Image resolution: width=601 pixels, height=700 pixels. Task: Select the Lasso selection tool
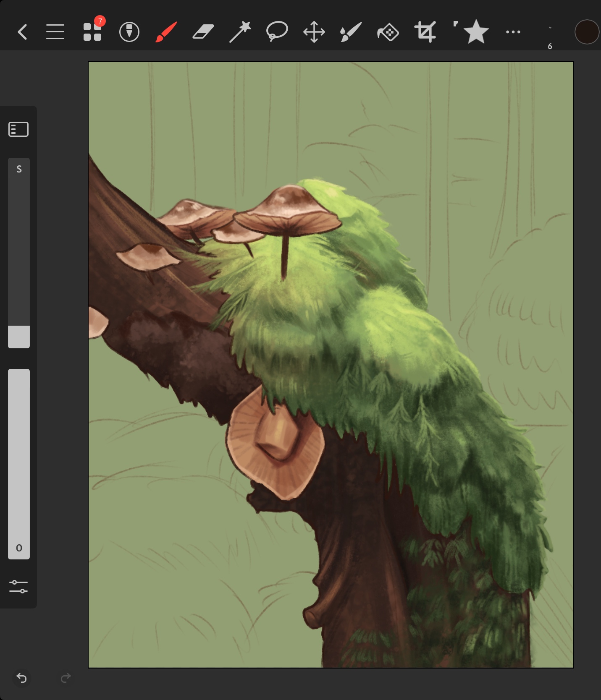tap(277, 32)
